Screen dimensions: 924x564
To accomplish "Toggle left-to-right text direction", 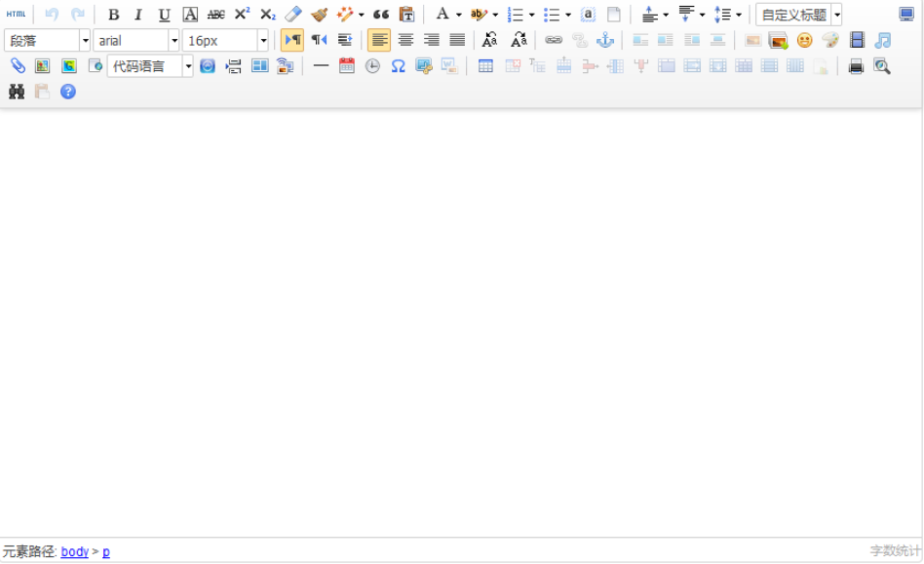I will tap(292, 40).
